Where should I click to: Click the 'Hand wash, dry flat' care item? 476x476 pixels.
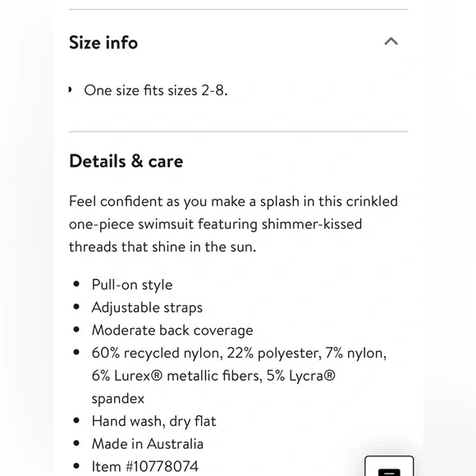tap(154, 421)
